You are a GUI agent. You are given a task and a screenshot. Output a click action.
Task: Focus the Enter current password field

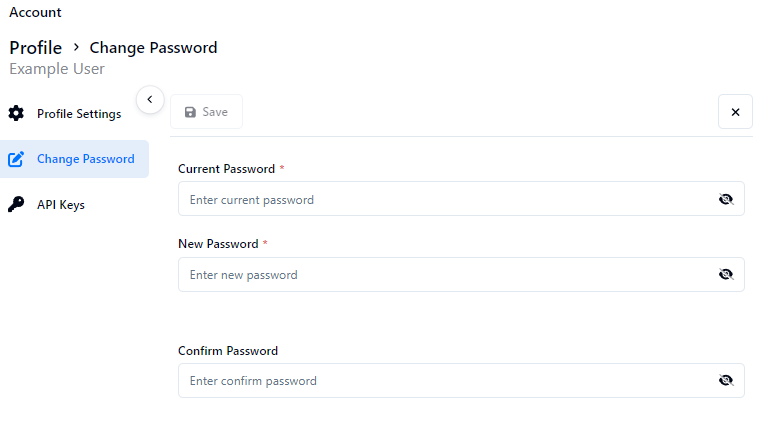(x=440, y=199)
